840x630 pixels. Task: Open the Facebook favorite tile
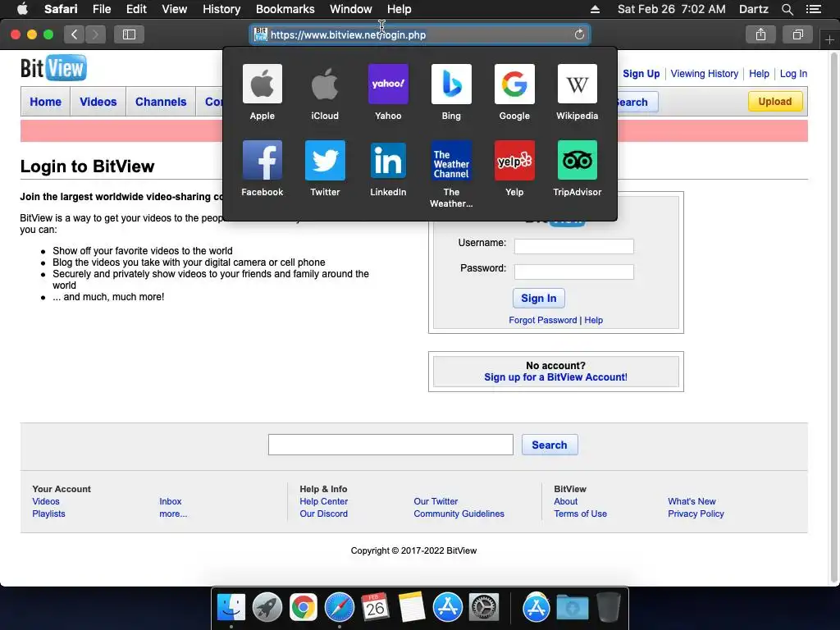(262, 160)
